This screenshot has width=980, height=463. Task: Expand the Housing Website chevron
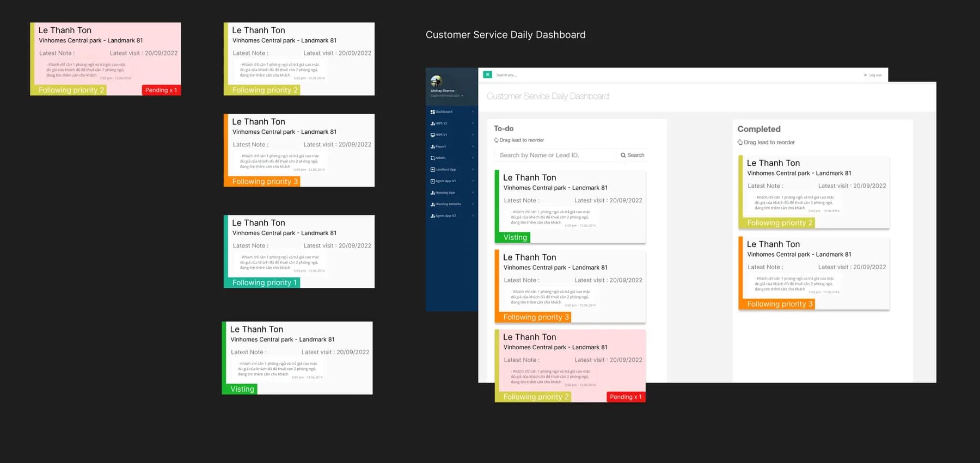point(473,204)
